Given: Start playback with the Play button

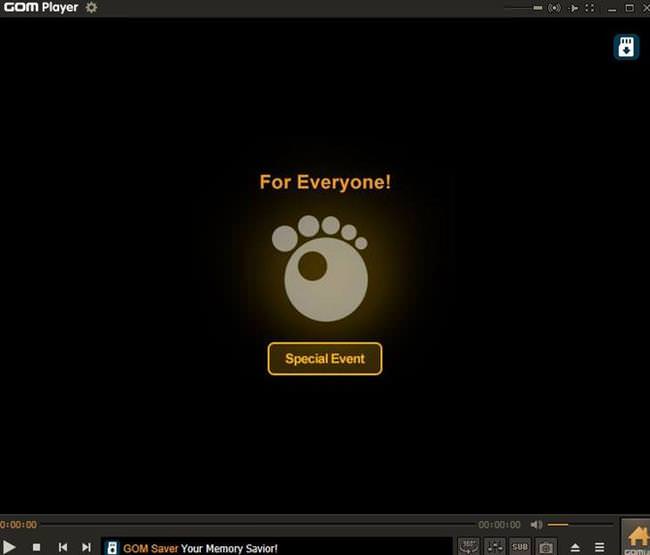Looking at the screenshot, I should [x=8, y=547].
